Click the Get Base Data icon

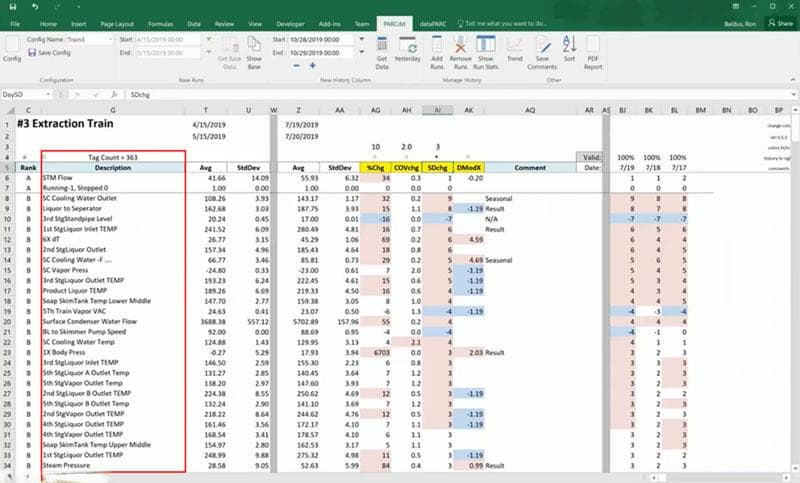point(230,53)
